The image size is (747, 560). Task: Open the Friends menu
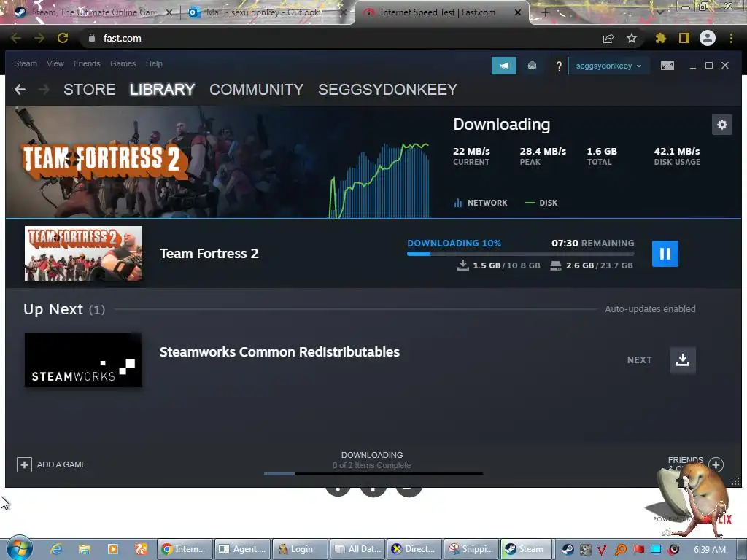pyautogui.click(x=87, y=63)
